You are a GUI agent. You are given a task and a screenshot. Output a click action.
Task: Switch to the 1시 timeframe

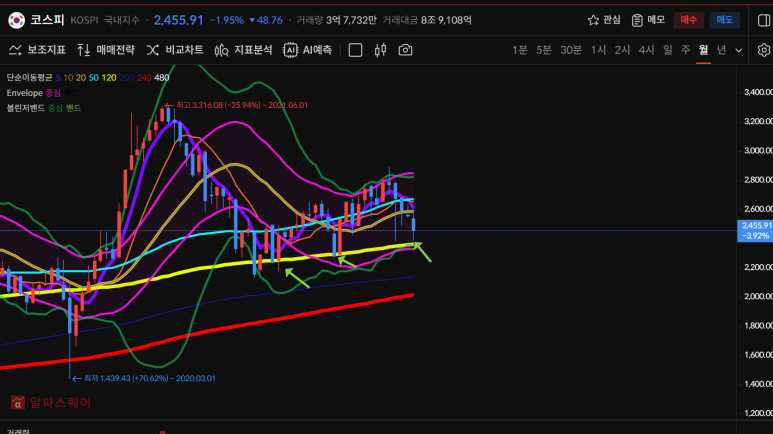click(598, 50)
